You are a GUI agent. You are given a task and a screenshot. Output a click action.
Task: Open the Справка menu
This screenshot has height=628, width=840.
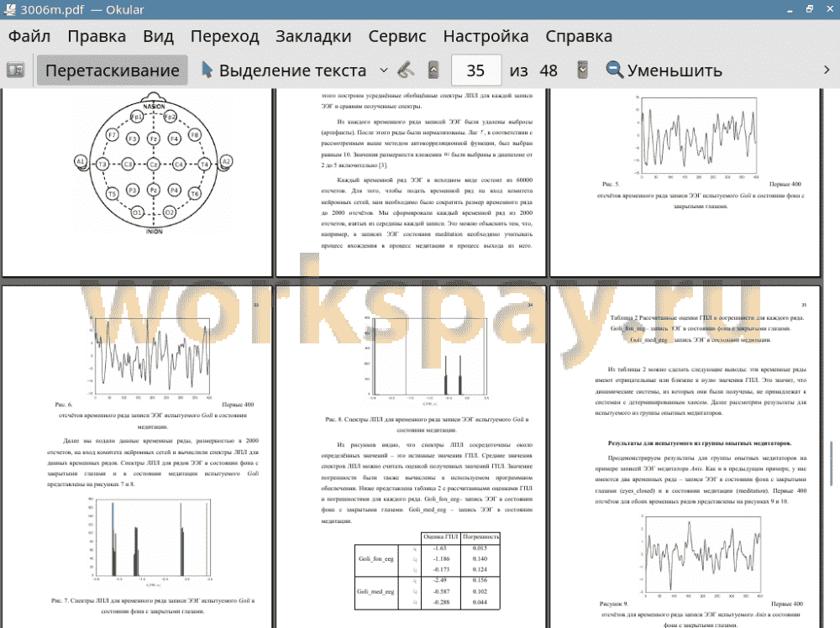coord(579,36)
